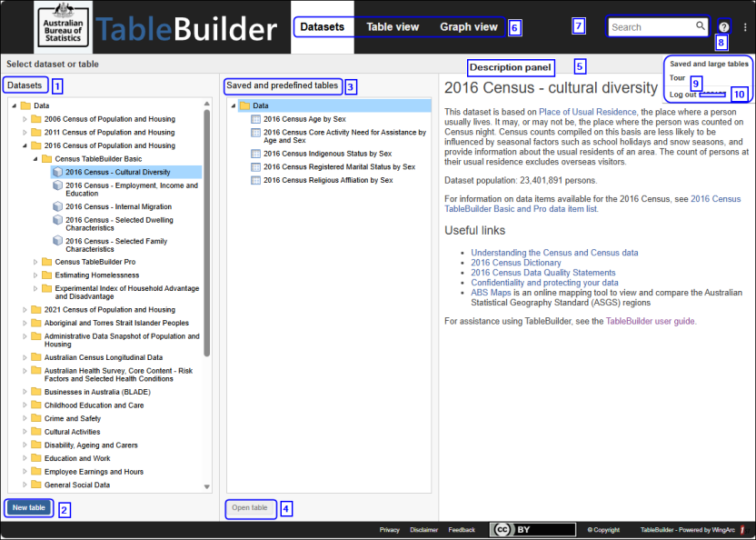The height and width of the screenshot is (540, 756).
Task: Switch to the Graph view tab
Action: (x=468, y=27)
